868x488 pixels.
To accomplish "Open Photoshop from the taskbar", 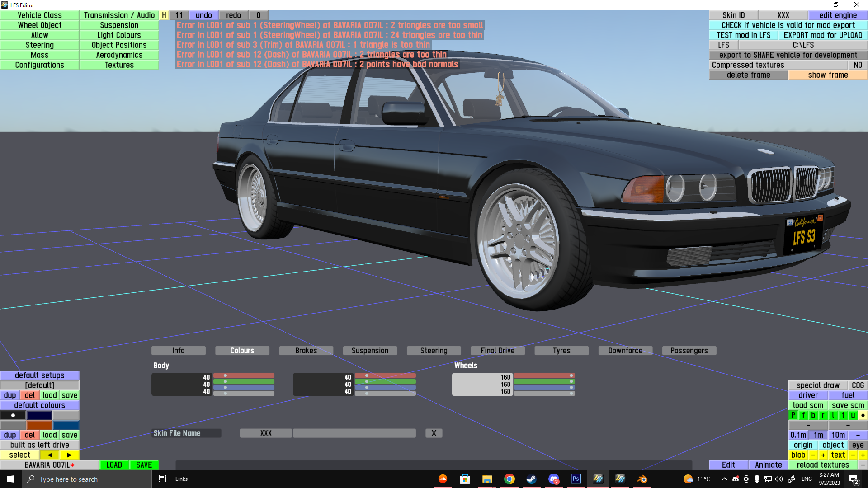I will (x=576, y=479).
